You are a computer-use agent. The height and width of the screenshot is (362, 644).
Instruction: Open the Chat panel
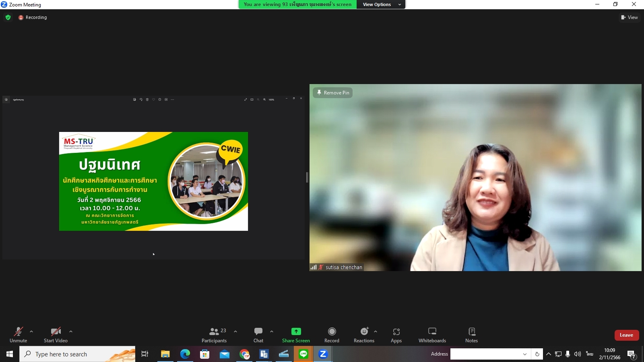(258, 335)
